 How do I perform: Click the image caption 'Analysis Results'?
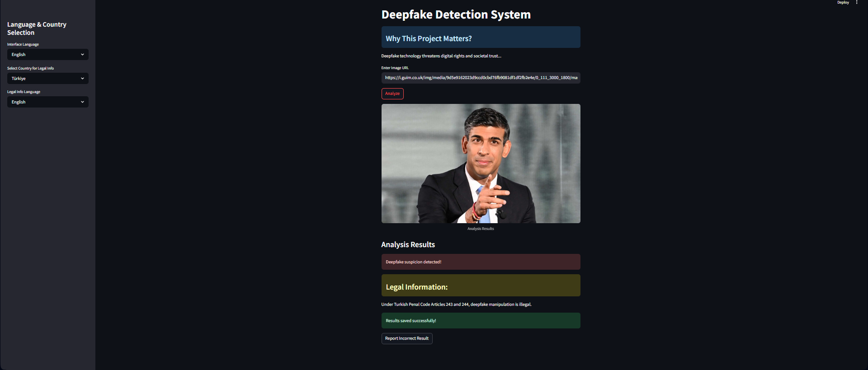[x=481, y=229]
